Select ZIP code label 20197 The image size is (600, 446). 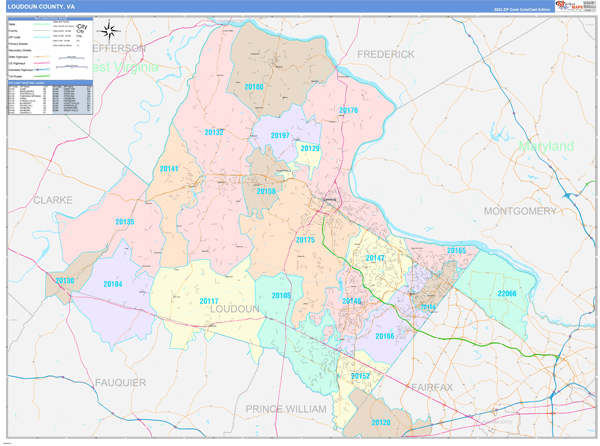(280, 136)
